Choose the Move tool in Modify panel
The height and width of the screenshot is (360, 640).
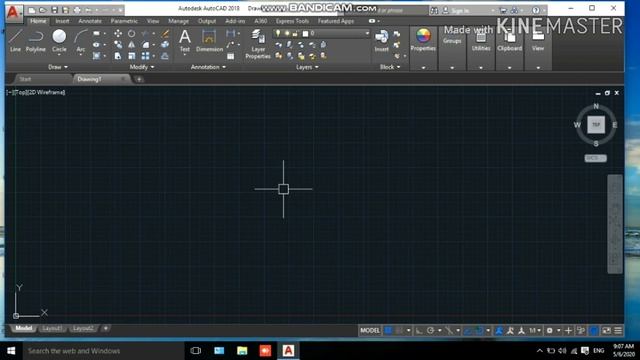coord(118,33)
